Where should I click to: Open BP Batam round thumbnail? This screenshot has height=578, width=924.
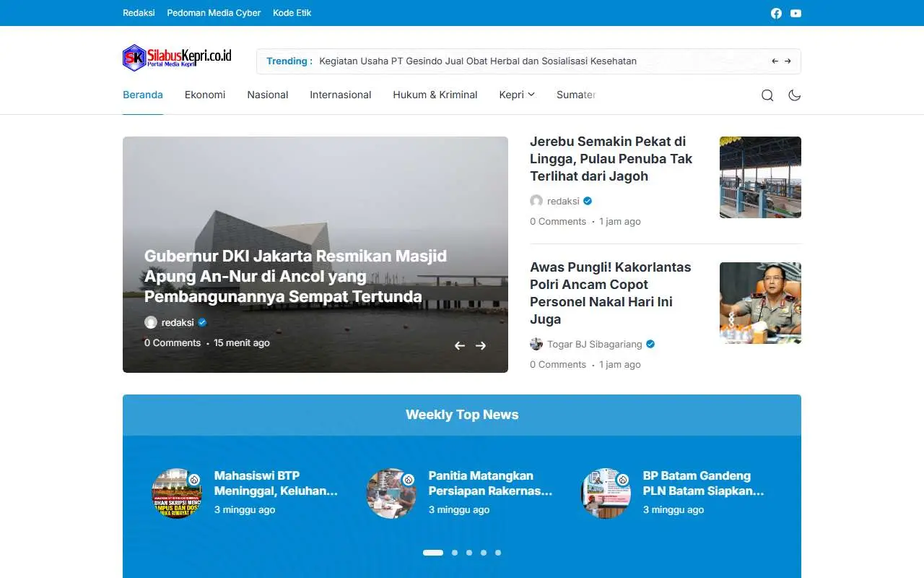(606, 493)
